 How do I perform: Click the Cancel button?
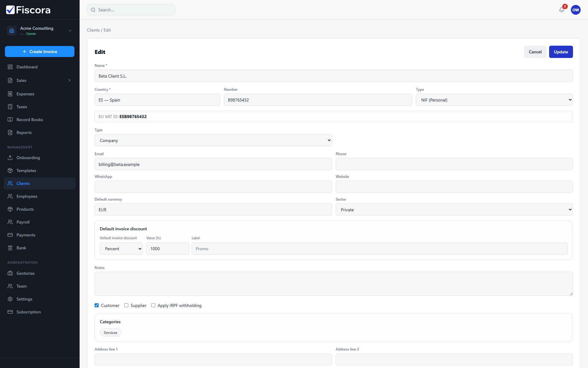[535, 52]
